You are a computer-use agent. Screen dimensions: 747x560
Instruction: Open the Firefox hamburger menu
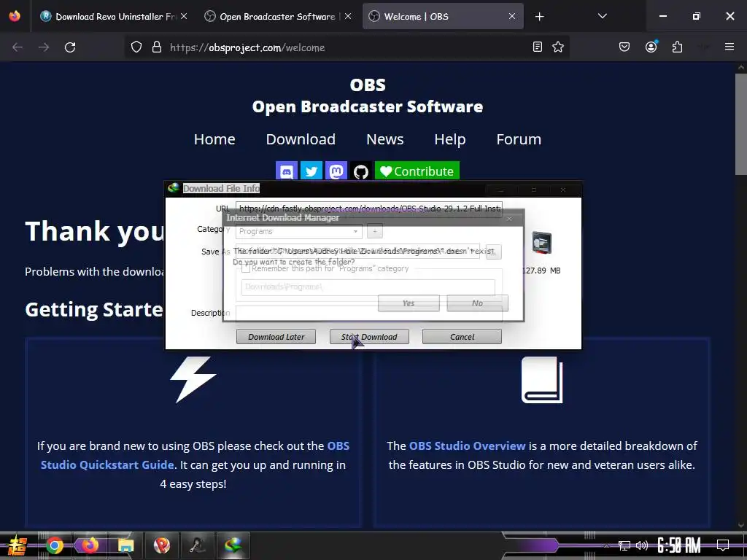[x=729, y=47]
